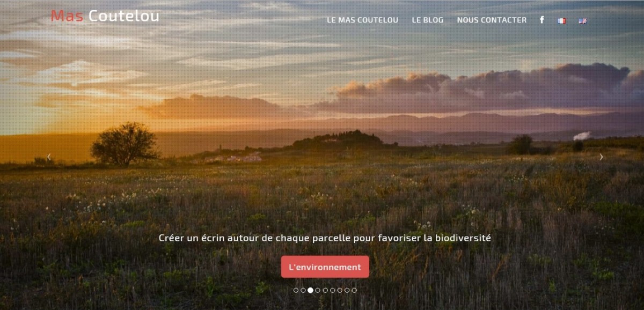Screen dimensions: 644x310
Task: Open the LE MAS COUTELOU menu
Action: click(x=363, y=20)
